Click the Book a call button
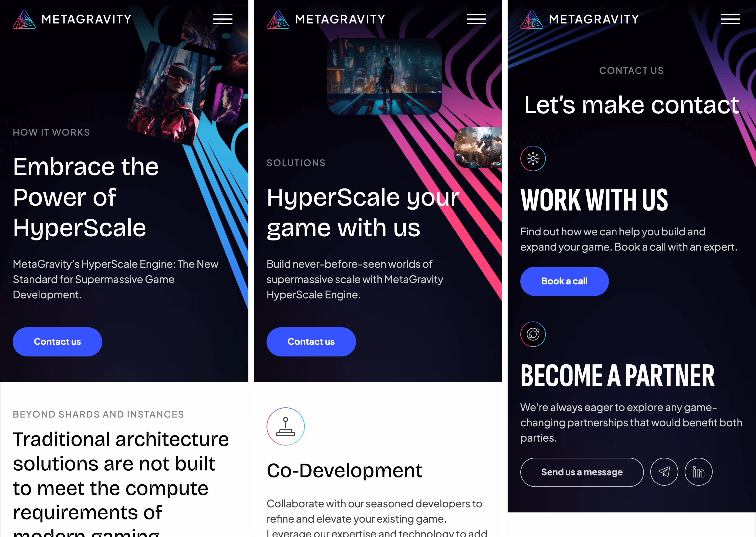The height and width of the screenshot is (537, 756). [x=565, y=281]
